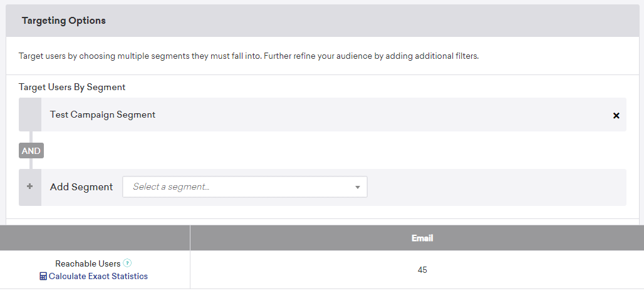
Task: Expand the segment selector dropdown arrow
Action: (x=357, y=187)
